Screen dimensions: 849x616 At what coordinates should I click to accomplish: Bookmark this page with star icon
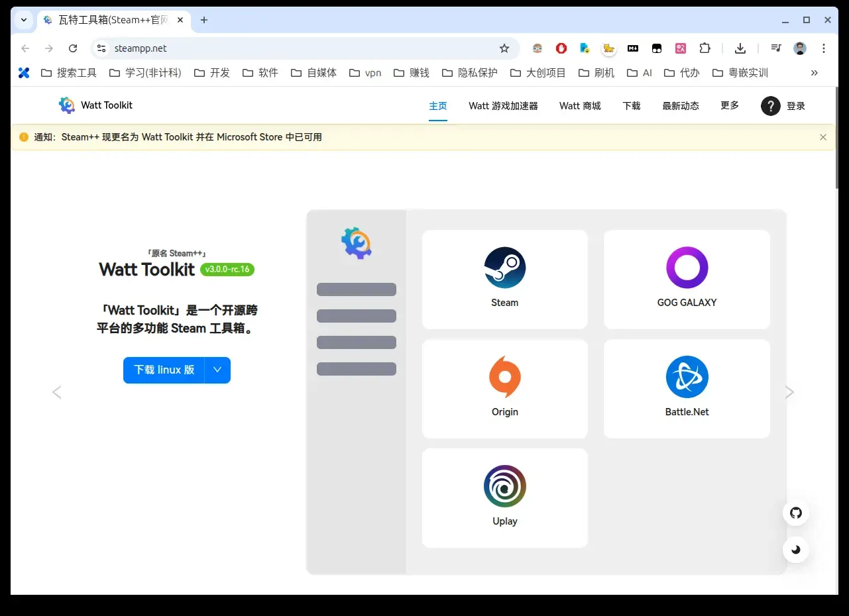tap(504, 48)
